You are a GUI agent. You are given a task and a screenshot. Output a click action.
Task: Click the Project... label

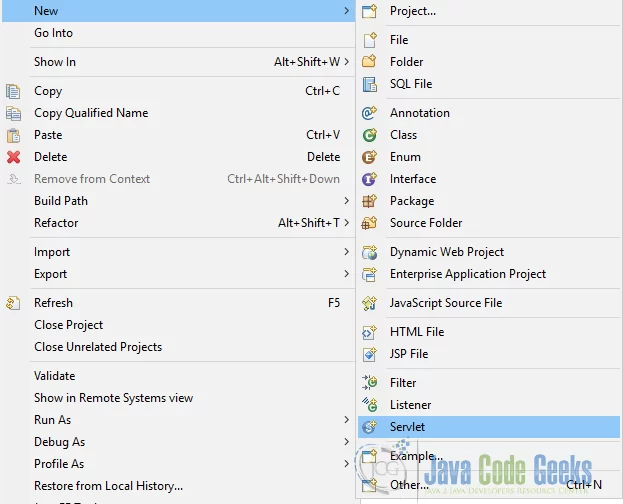[413, 11]
